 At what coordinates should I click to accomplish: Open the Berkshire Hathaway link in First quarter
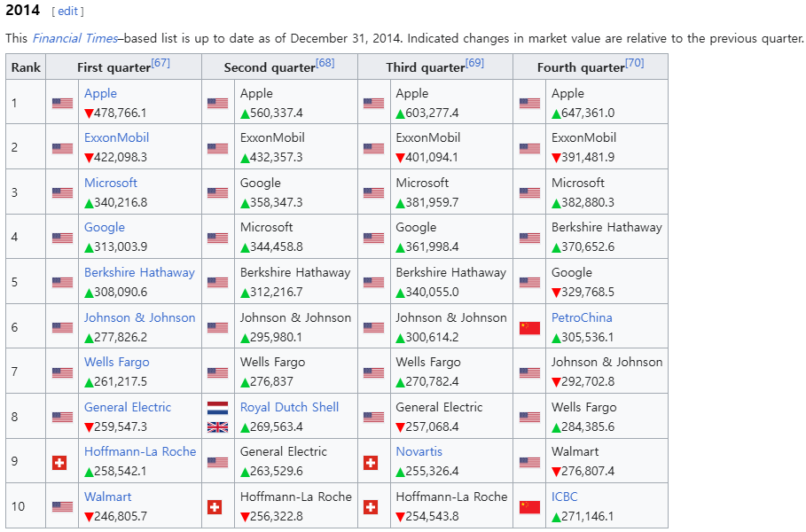coord(139,272)
